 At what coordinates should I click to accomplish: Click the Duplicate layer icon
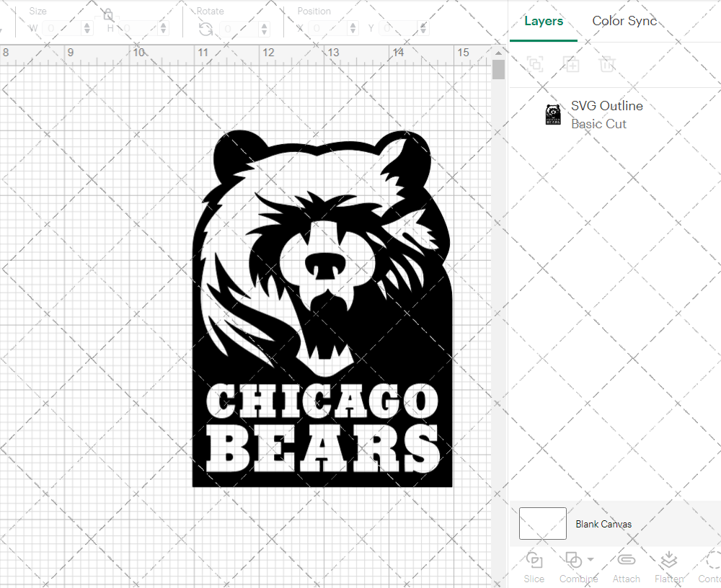(571, 64)
